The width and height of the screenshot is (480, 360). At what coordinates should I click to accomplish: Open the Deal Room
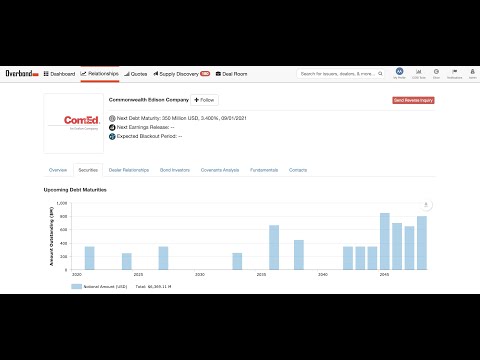231,74
